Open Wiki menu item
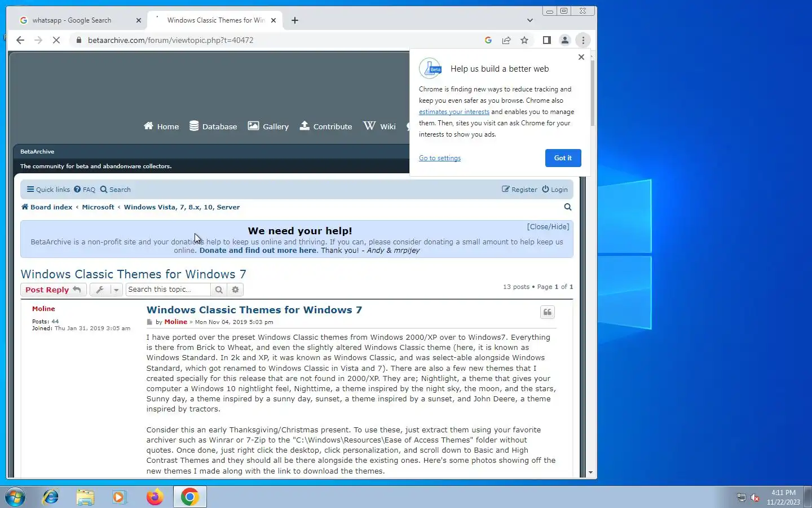This screenshot has width=812, height=508. [379, 126]
